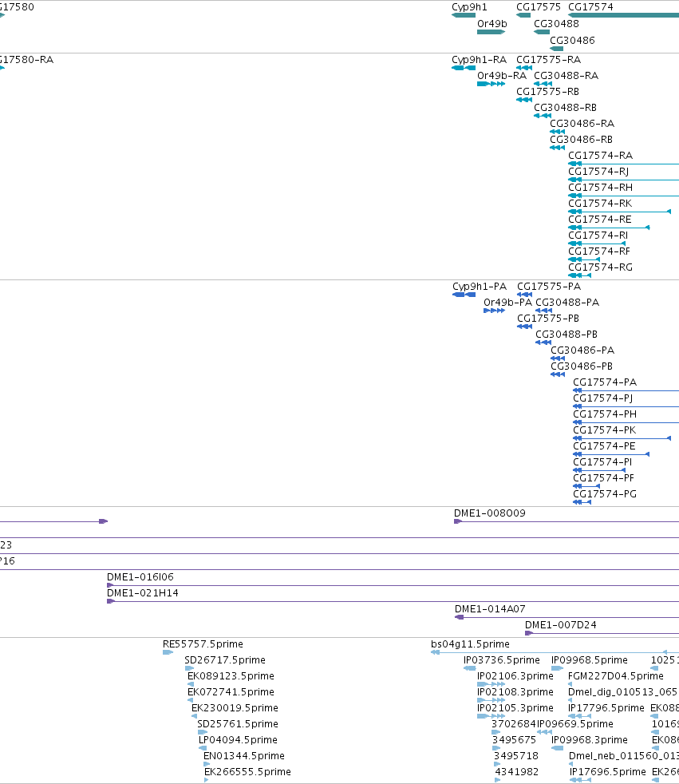Open the CG30488-PB protein feature
The width and height of the screenshot is (679, 784).
tap(543, 343)
